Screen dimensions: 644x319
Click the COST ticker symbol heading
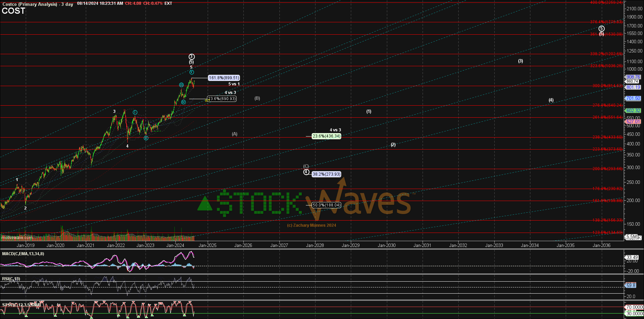(x=13, y=11)
